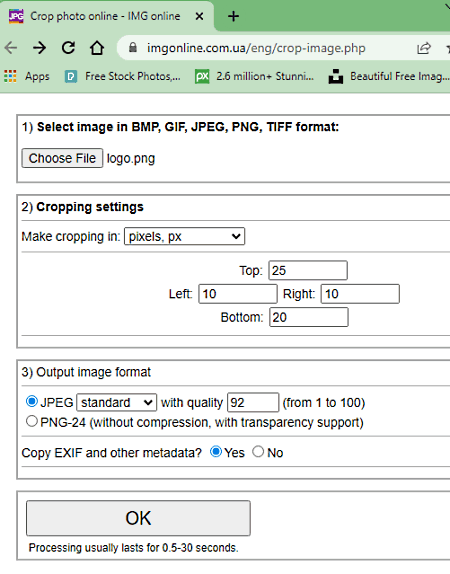Click the browser back arrow

pos(11,48)
